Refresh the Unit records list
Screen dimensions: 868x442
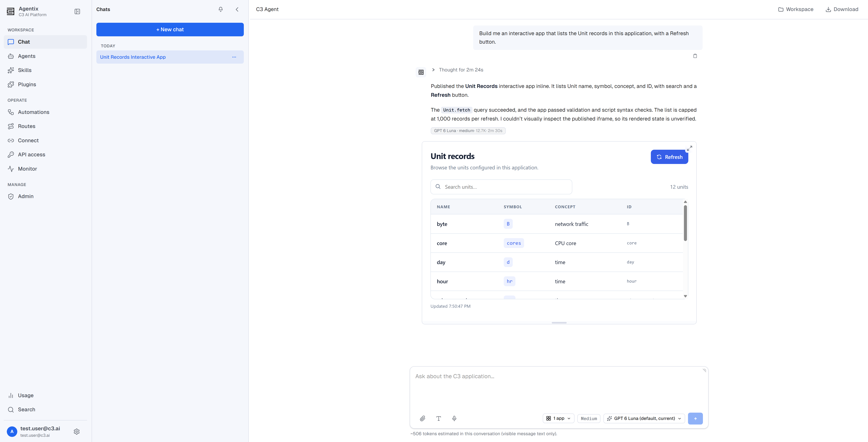coord(669,157)
